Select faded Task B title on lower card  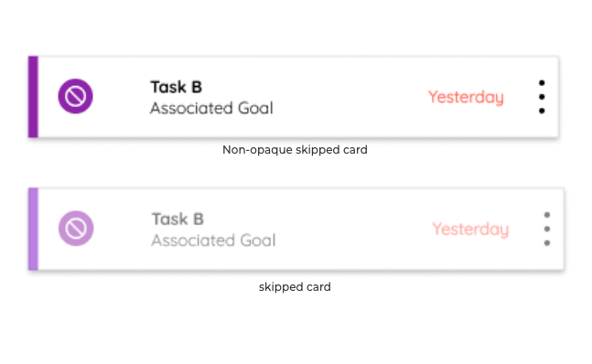pyautogui.click(x=178, y=219)
